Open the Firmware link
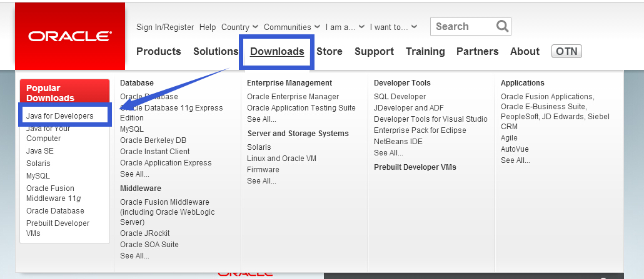The image size is (644, 279). tap(263, 169)
